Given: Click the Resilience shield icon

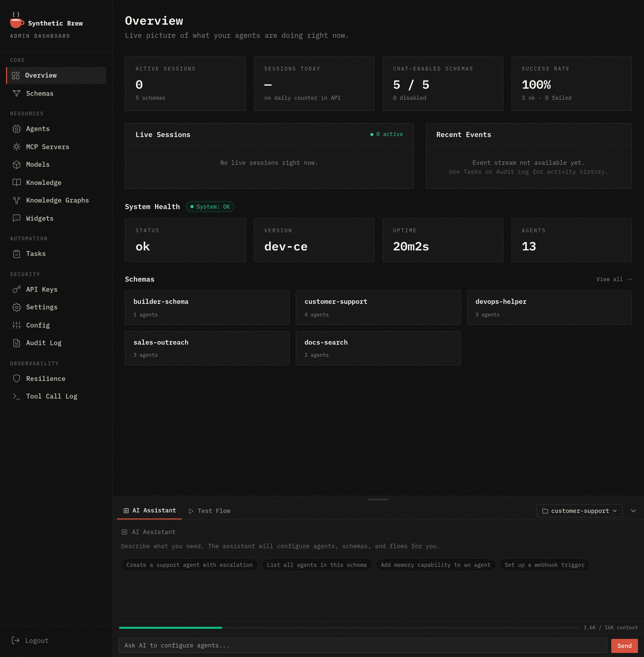Looking at the screenshot, I should pyautogui.click(x=16, y=379).
